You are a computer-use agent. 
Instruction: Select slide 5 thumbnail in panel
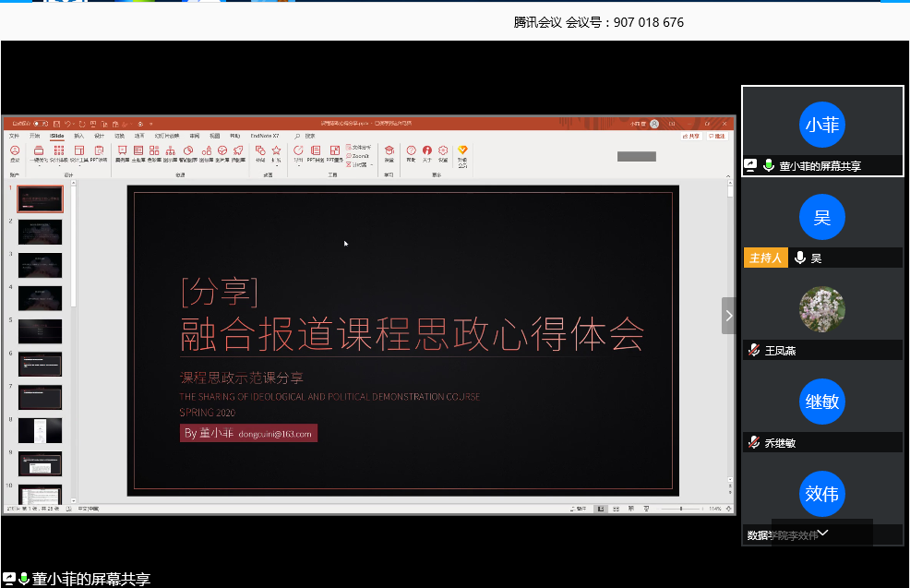(x=40, y=330)
